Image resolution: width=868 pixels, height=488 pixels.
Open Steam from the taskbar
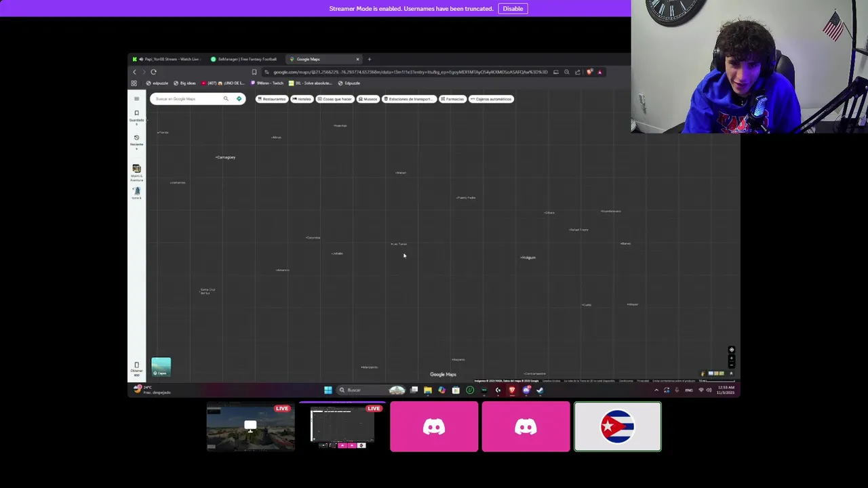540,390
